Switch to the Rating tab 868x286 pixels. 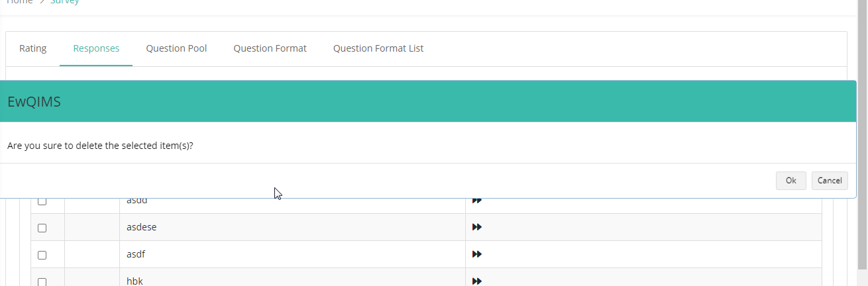tap(33, 48)
